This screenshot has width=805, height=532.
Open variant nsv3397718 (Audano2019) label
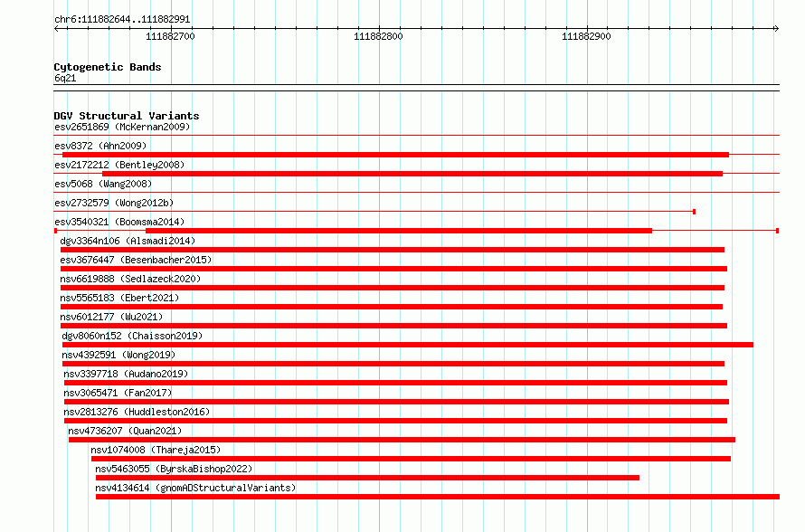pyautogui.click(x=127, y=374)
